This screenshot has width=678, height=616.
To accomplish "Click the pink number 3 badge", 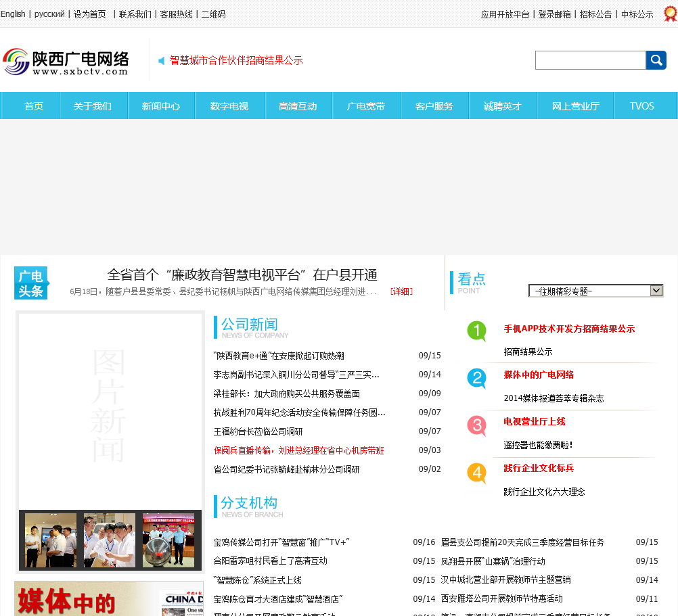I will (476, 425).
